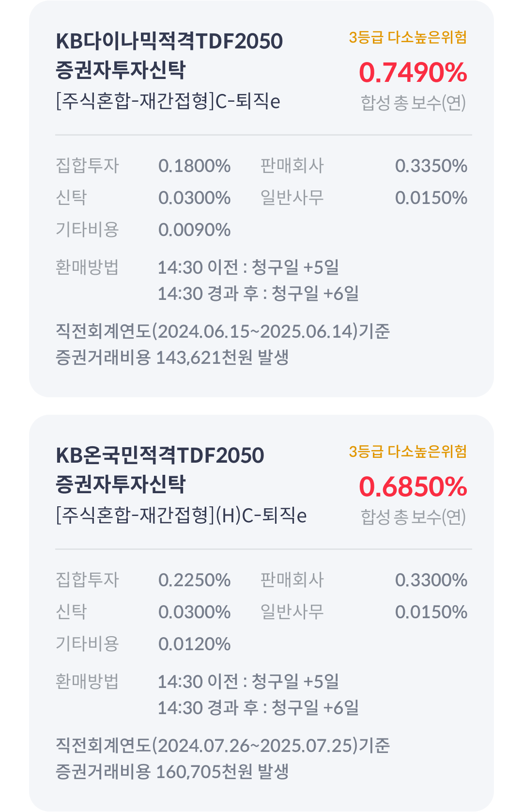Click second card's 환매방법 label
Image resolution: width=523 pixels, height=812 pixels.
click(87, 681)
